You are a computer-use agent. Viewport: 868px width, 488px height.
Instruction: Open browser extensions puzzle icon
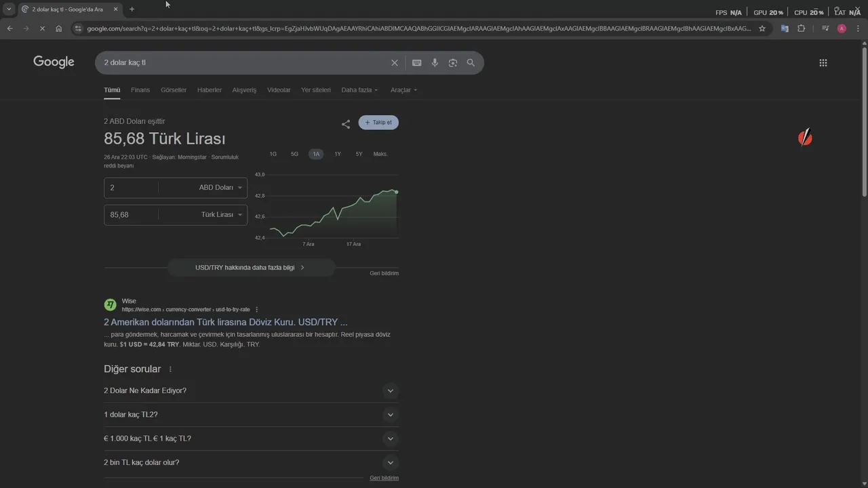[x=802, y=28]
